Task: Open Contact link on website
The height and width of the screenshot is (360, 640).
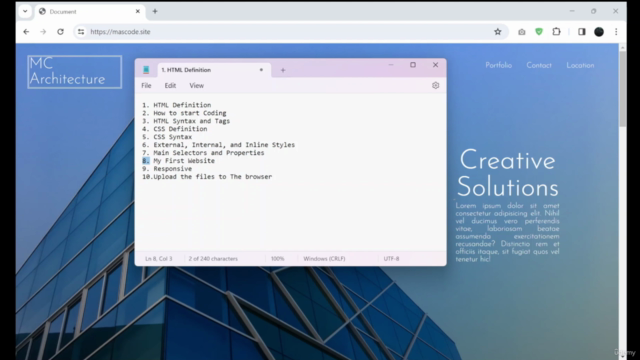Action: [x=539, y=65]
